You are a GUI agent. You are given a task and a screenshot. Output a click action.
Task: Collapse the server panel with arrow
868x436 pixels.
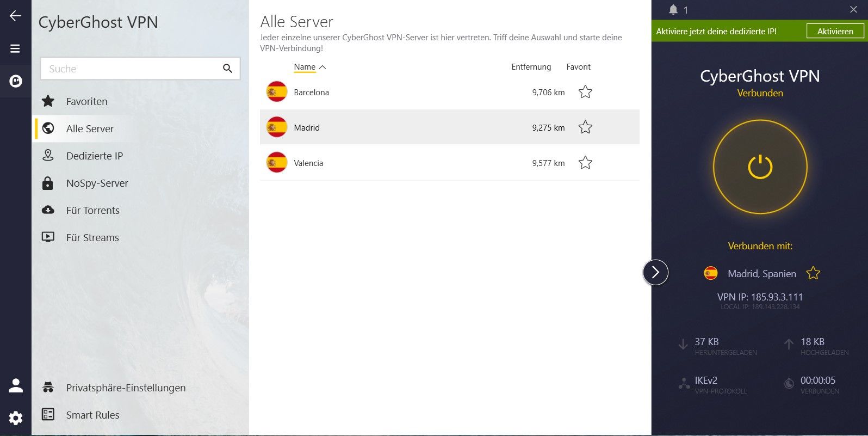(x=655, y=272)
